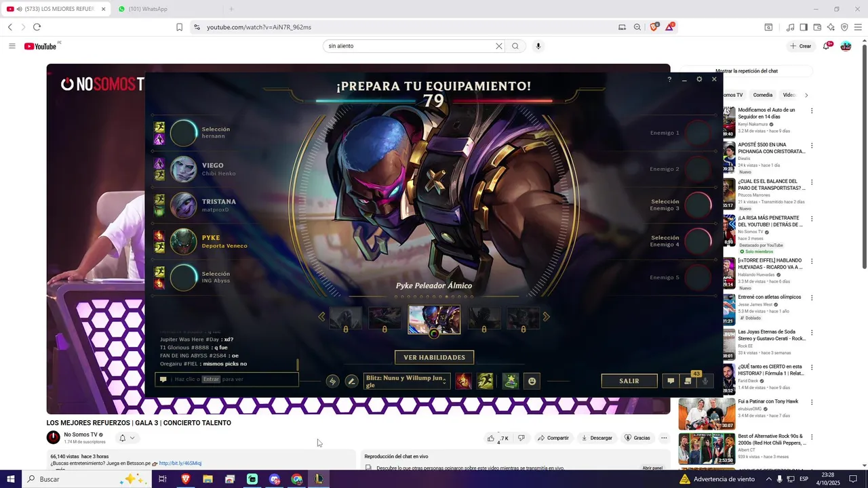
Task: Open the YouTube hamburger guide menu
Action: pos(12,46)
